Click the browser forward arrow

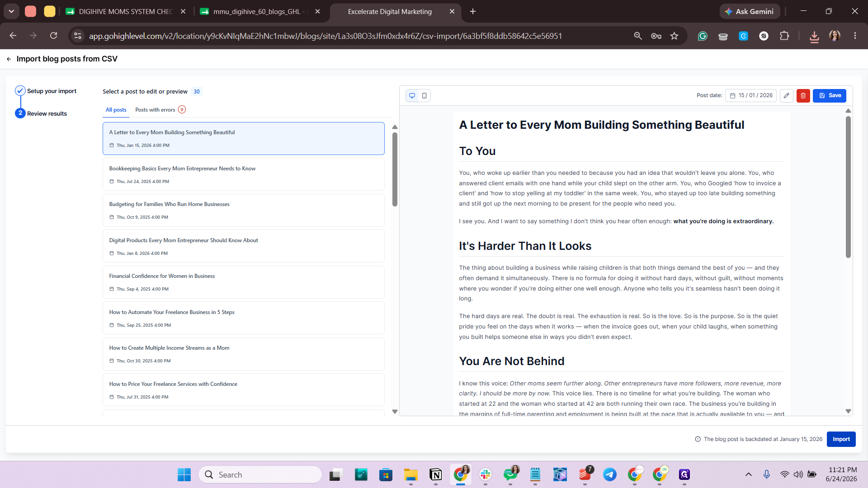[x=33, y=36]
